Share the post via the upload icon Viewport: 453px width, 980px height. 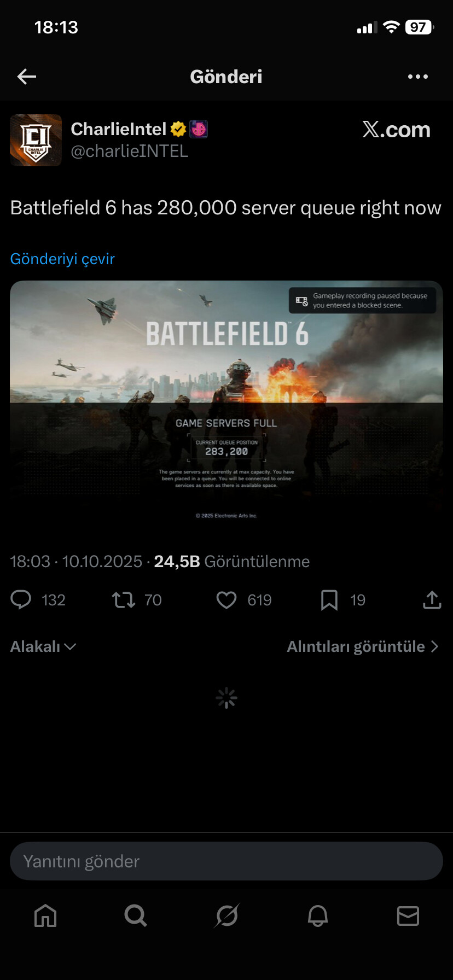432,600
